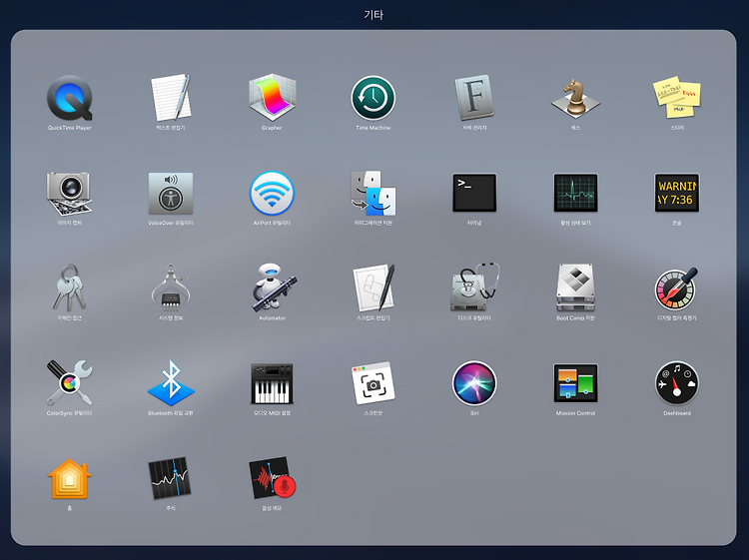The image size is (749, 560).
Task: Open Audio MIDI Setup piano icon
Action: tap(272, 384)
